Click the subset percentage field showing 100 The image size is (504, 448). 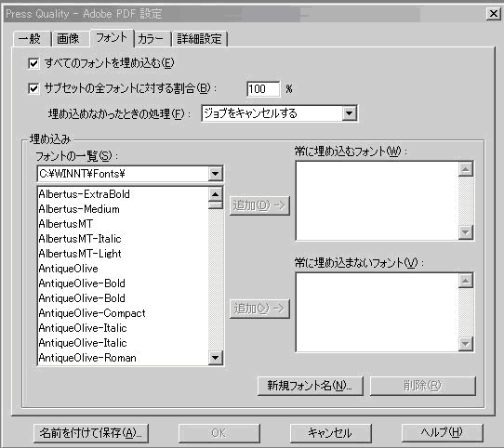(263, 88)
